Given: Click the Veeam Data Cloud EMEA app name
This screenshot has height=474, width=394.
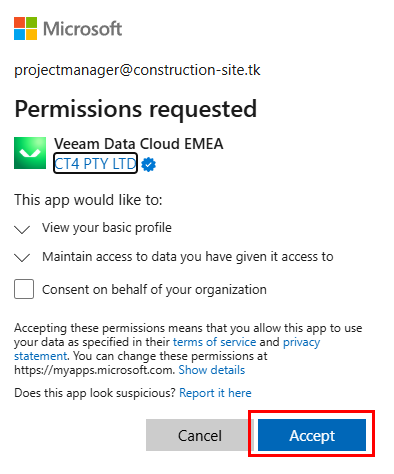Looking at the screenshot, I should click(139, 144).
